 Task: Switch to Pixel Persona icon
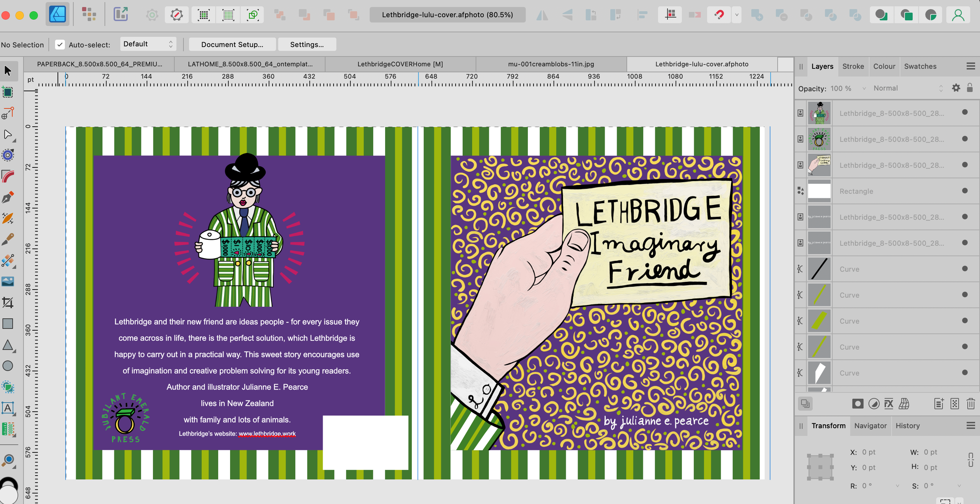point(89,15)
